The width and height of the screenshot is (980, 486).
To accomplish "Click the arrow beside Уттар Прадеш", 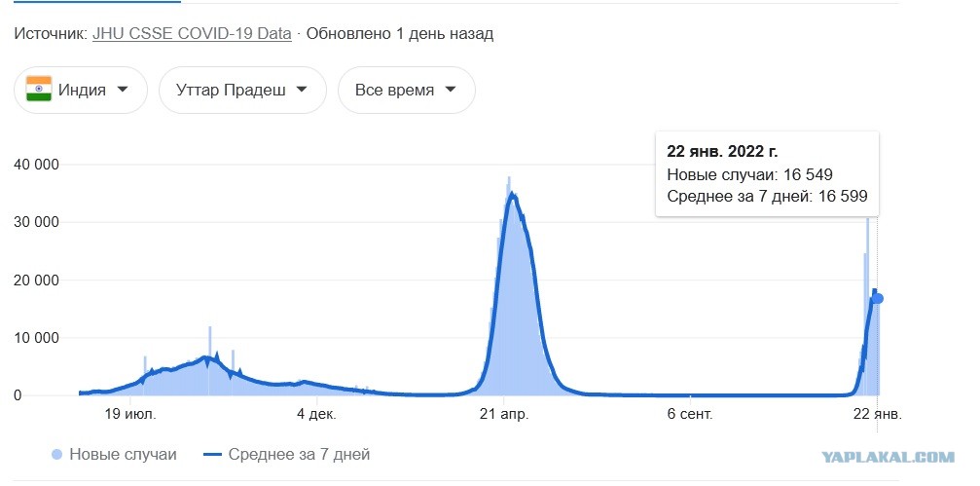I will click(302, 90).
